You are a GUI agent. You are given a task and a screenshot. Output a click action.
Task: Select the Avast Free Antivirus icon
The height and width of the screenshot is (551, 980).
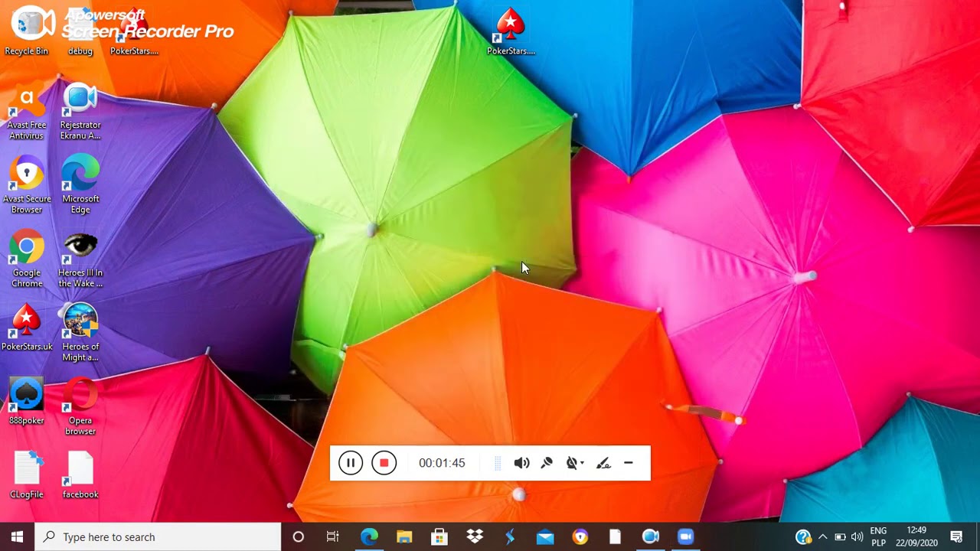coord(27,112)
